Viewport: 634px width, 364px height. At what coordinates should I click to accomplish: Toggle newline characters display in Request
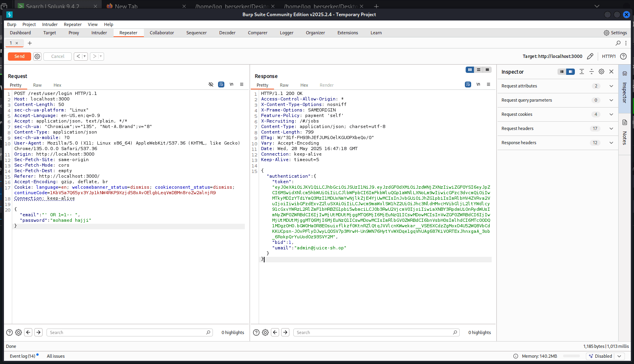[x=231, y=84]
